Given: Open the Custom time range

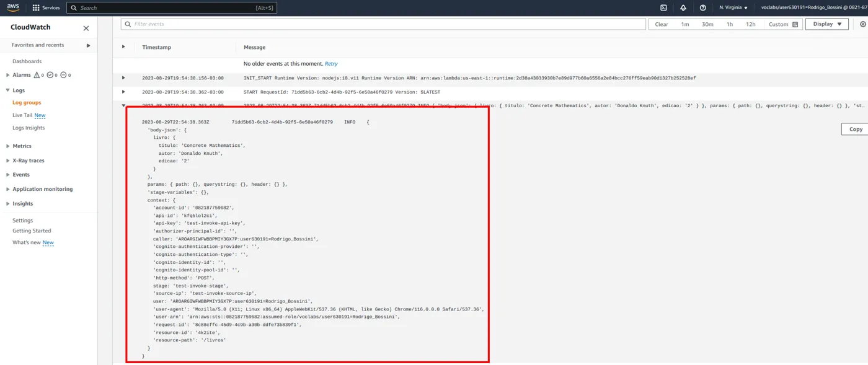Looking at the screenshot, I should [784, 24].
